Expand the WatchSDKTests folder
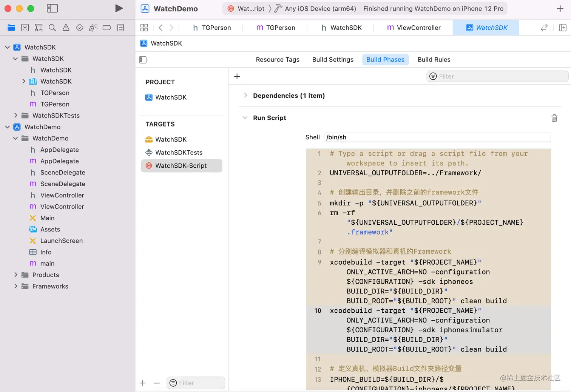Screen dimensions: 571x392 (15, 116)
